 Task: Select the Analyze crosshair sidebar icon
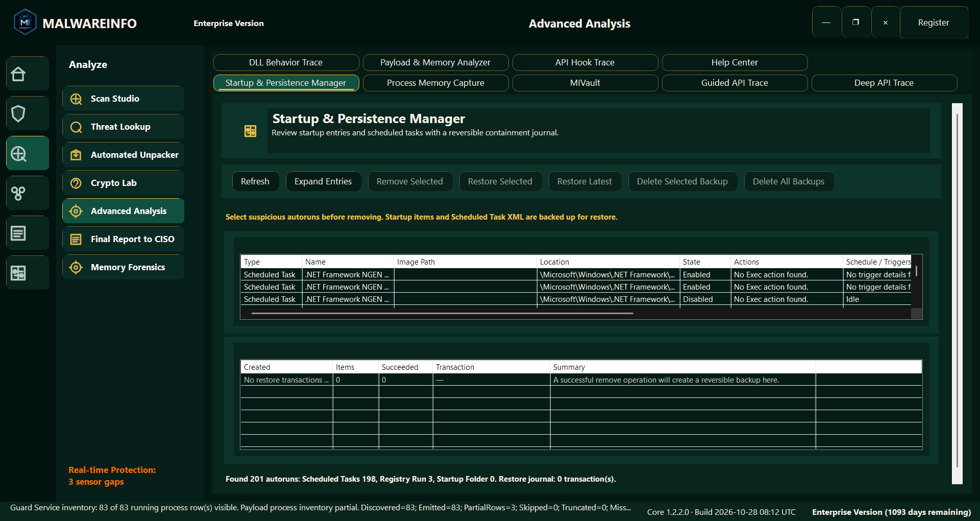tap(28, 154)
